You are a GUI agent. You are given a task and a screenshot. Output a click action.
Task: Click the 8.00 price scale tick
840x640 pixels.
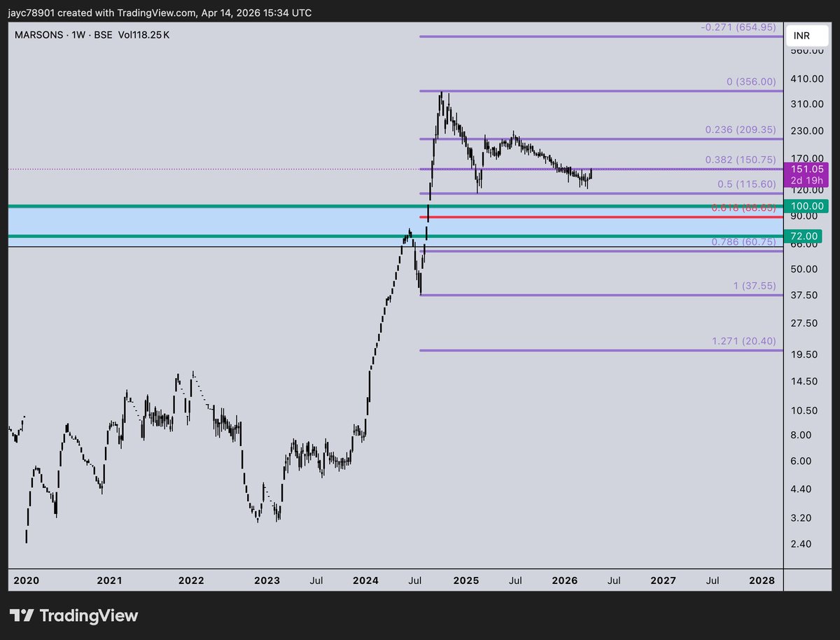pos(802,435)
